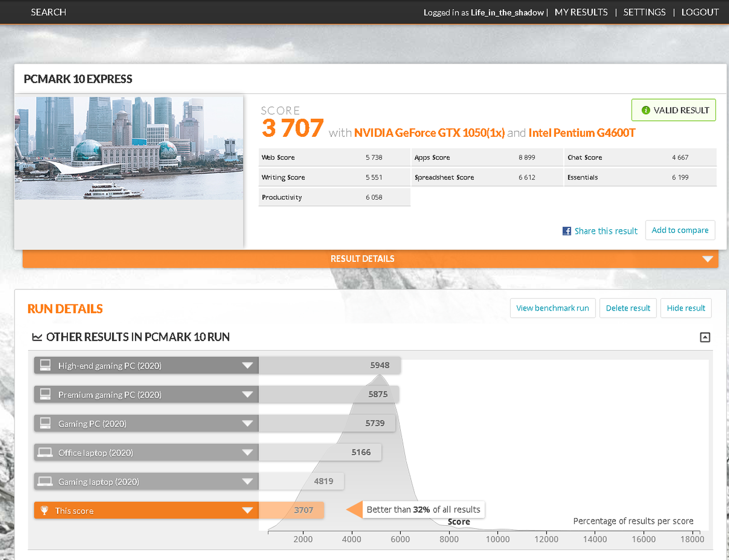Click the 4819 score bar for Gaming laptop
Image resolution: width=729 pixels, height=560 pixels.
point(301,481)
